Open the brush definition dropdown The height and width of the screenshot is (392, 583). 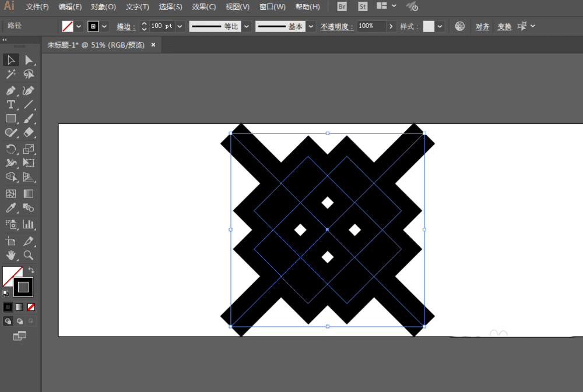(x=311, y=26)
